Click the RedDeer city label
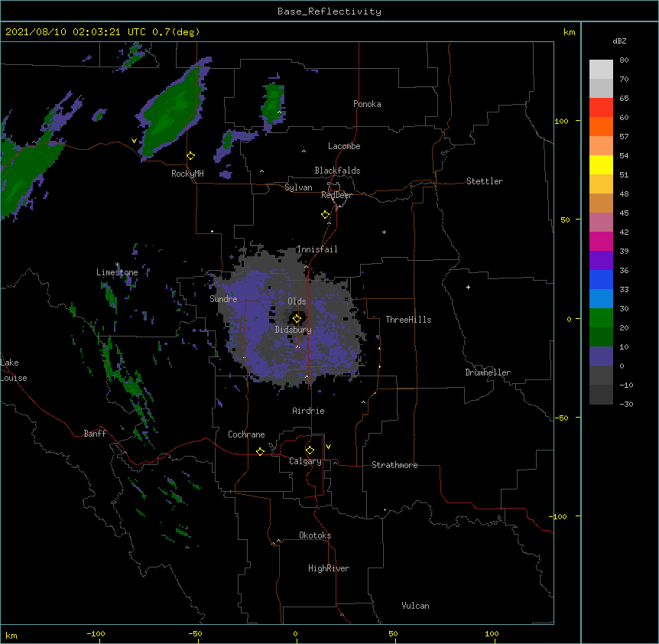 pyautogui.click(x=336, y=195)
